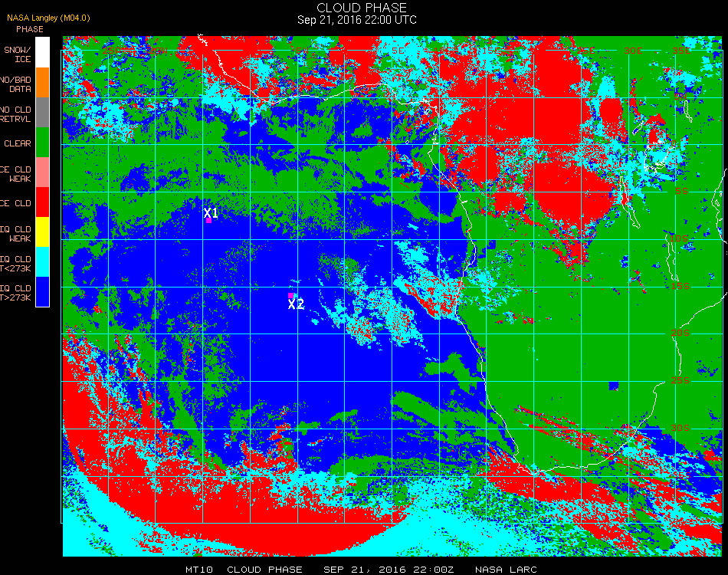728x575 pixels.
Task: Click the '5N' latitude label
Action: click(x=680, y=96)
